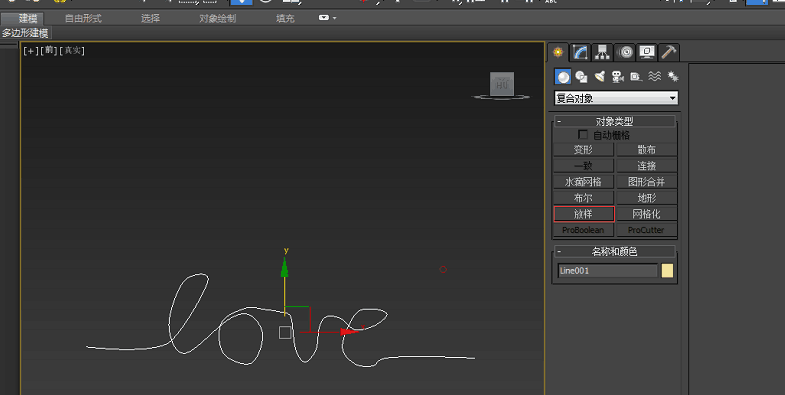Image resolution: width=785 pixels, height=395 pixels.
Task: Open the Hierarchy command panel tab
Action: coord(602,52)
